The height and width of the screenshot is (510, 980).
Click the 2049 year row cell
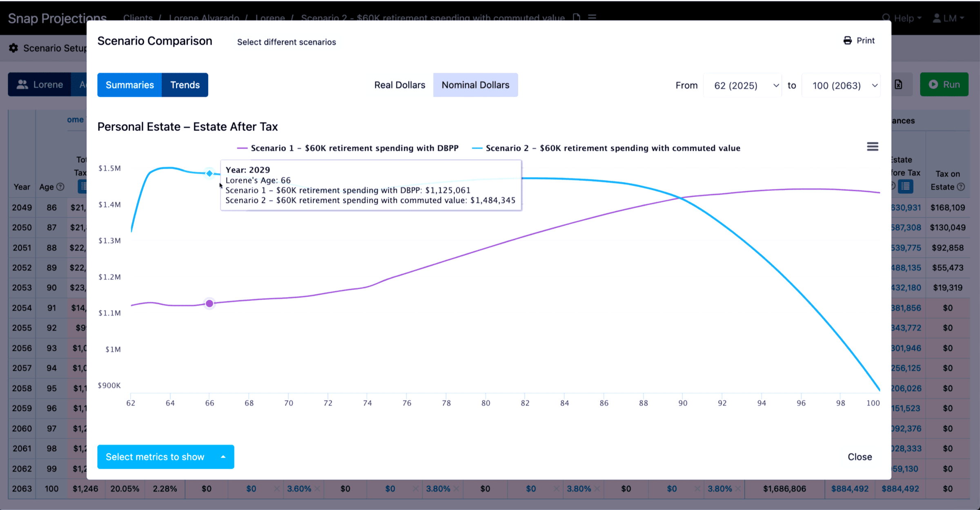(22, 207)
